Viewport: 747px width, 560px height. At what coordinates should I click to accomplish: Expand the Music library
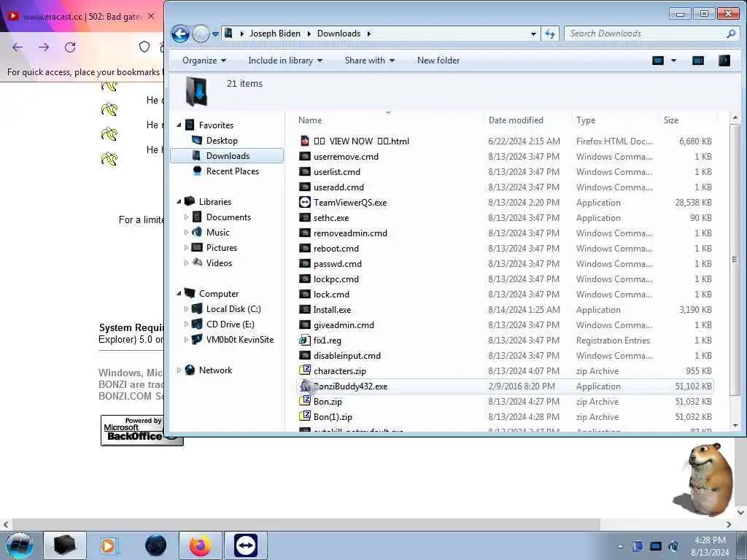click(186, 233)
